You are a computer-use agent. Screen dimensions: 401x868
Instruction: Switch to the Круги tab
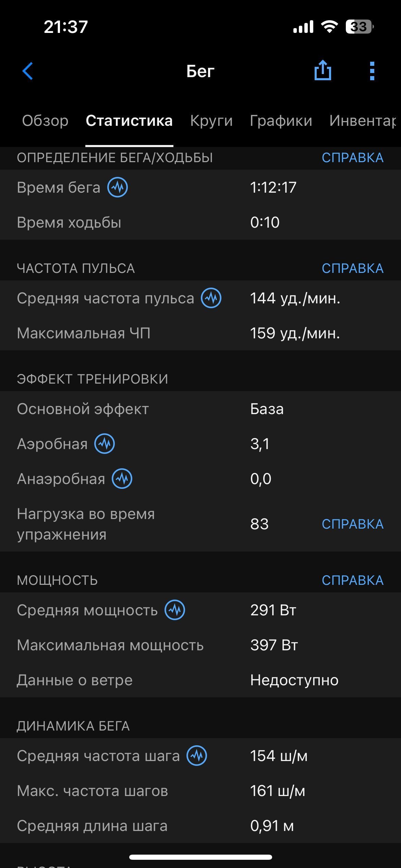pos(211,121)
